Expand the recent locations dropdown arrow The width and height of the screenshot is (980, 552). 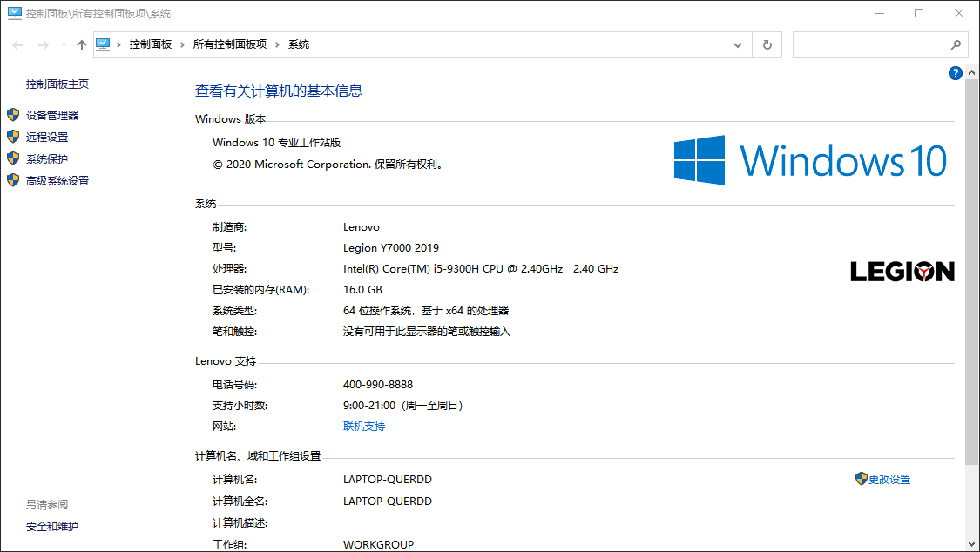coord(63,45)
